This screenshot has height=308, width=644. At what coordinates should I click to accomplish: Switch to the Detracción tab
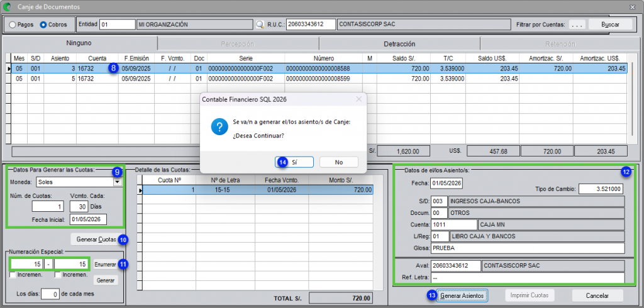399,44
